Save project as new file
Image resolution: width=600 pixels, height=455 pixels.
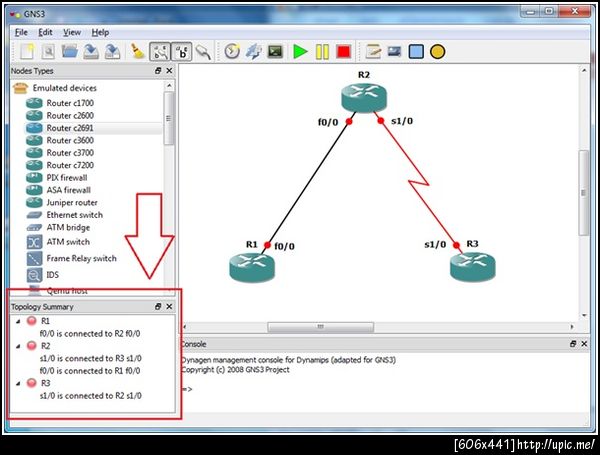pyautogui.click(x=112, y=51)
